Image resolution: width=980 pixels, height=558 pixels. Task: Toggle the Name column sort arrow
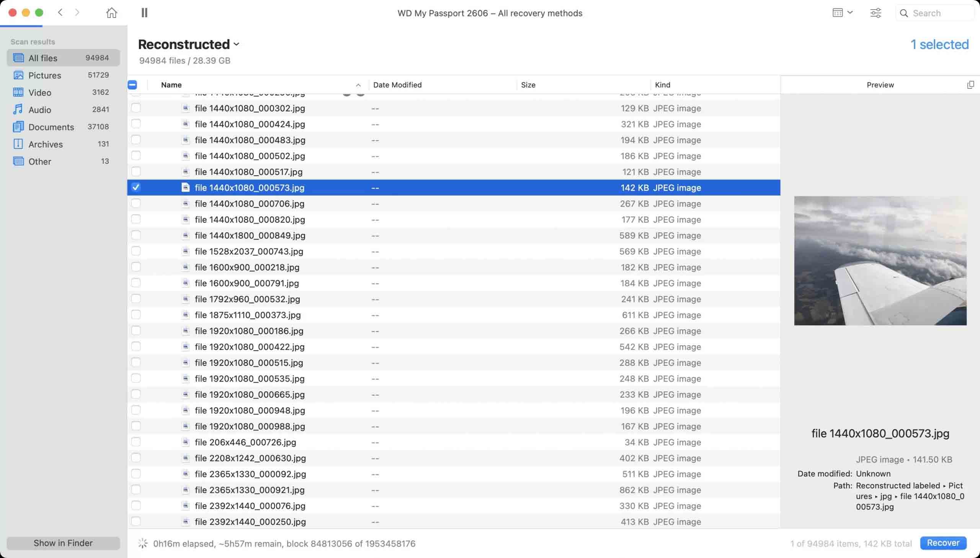(358, 85)
